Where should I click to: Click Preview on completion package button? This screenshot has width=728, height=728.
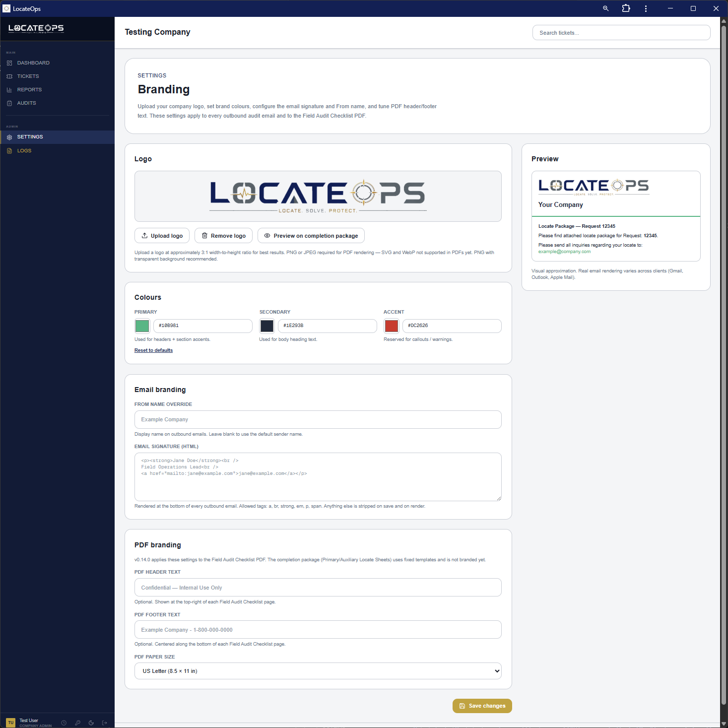point(311,236)
